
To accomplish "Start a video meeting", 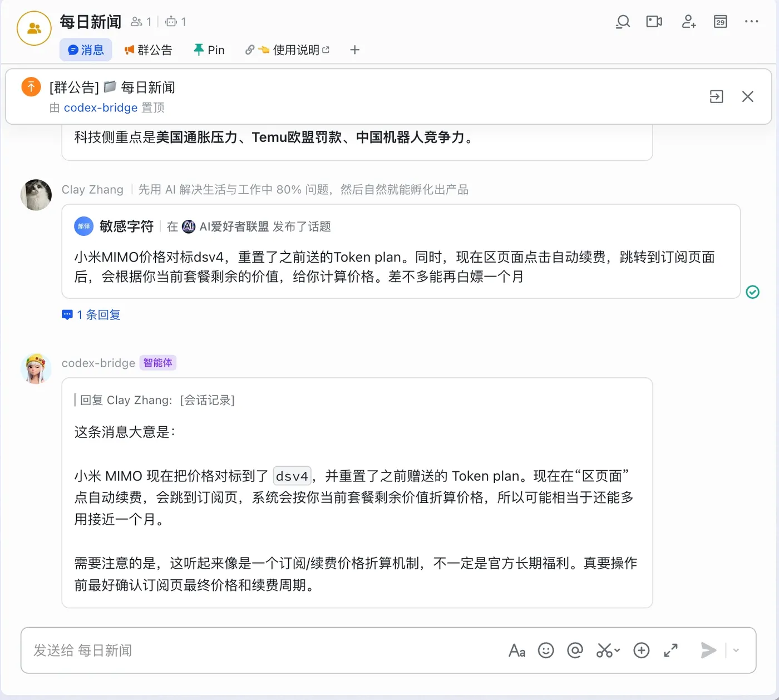I will [654, 22].
